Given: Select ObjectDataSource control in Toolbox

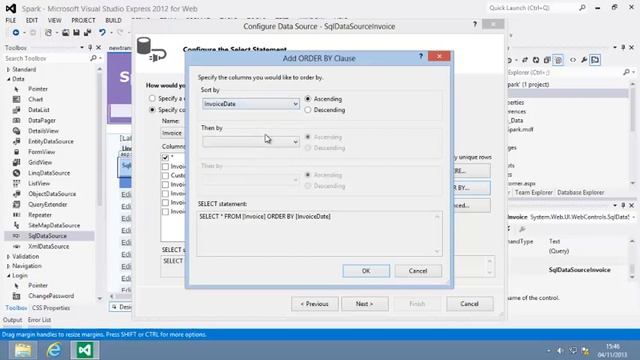Looking at the screenshot, I should pyautogui.click(x=52, y=194).
